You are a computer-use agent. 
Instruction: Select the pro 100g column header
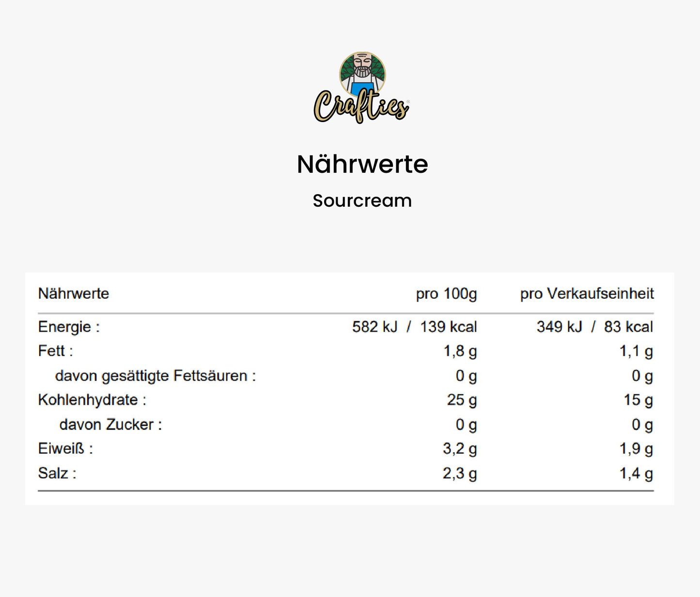tap(446, 293)
